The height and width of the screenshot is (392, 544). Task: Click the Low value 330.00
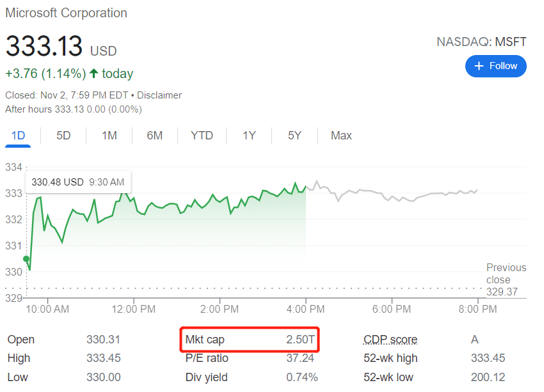[104, 377]
